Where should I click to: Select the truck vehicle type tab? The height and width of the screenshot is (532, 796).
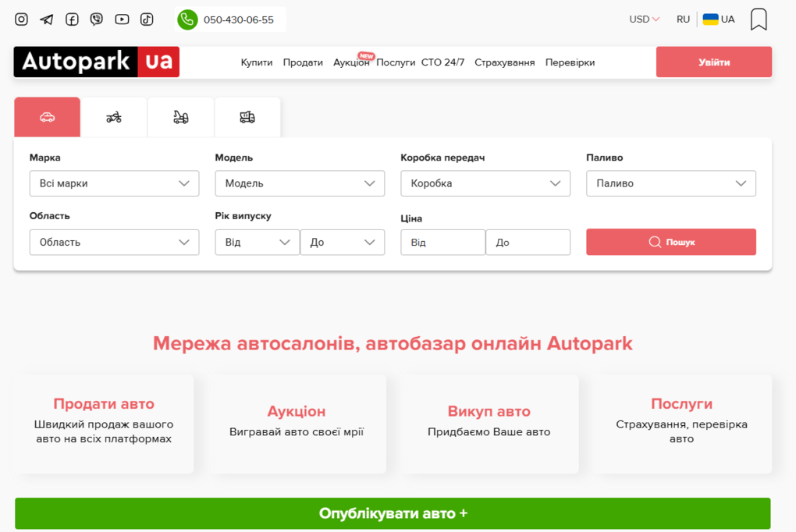247,117
